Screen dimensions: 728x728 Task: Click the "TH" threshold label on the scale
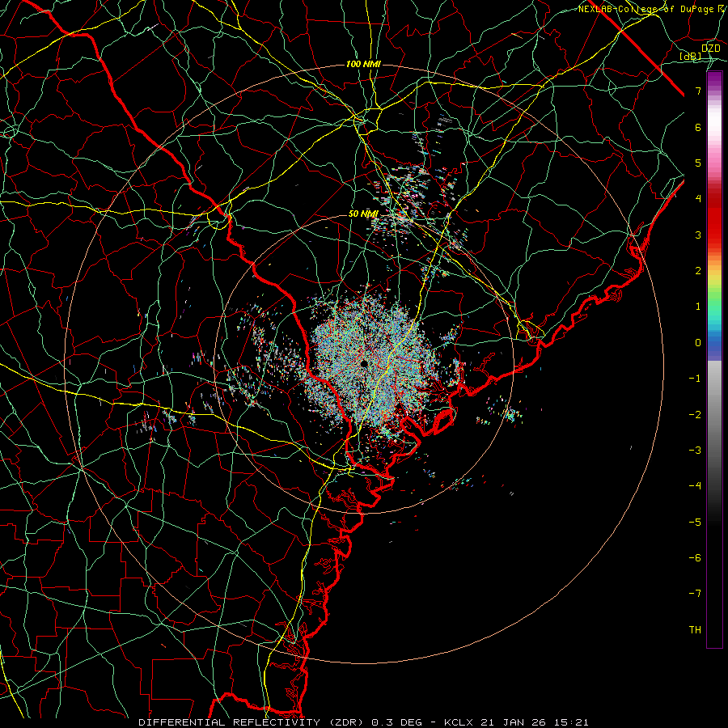click(695, 630)
